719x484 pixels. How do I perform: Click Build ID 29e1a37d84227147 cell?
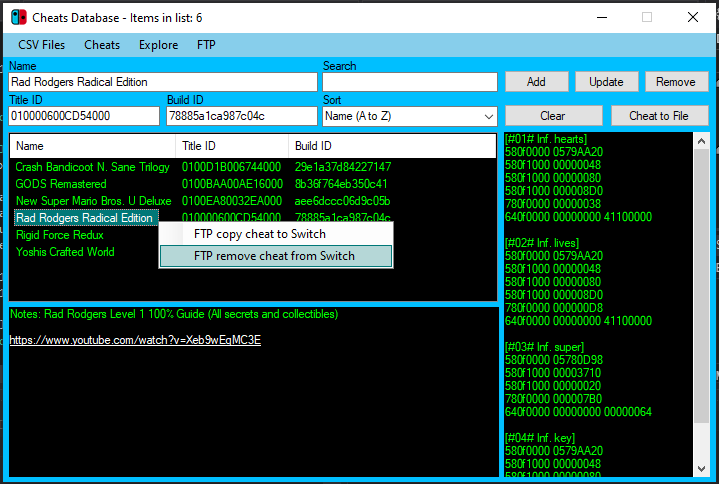click(343, 167)
